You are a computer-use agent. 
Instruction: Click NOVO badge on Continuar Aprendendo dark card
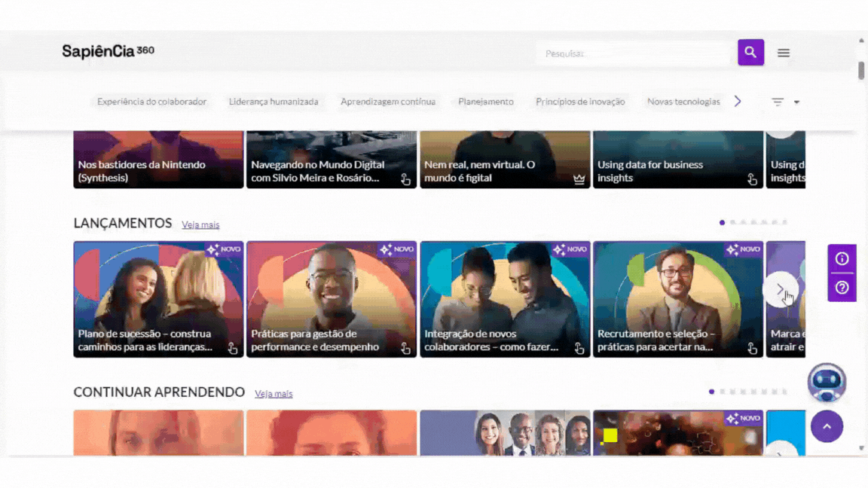click(x=744, y=418)
